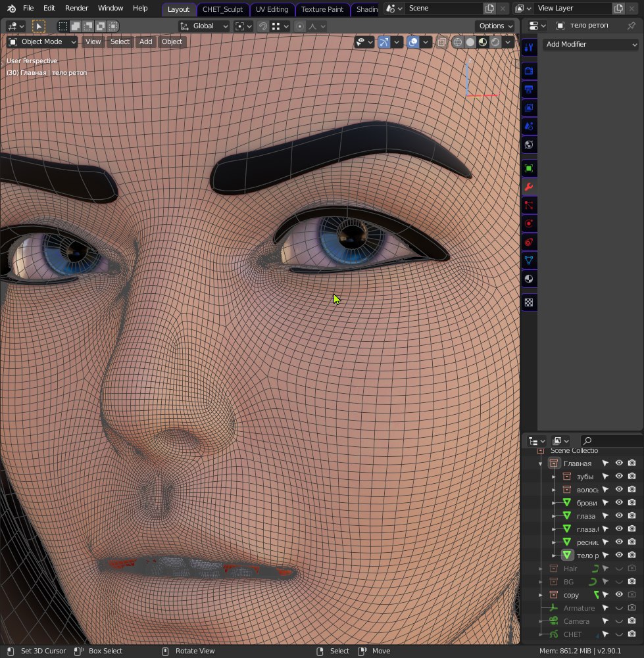Screen dimensions: 644x658
Task: Open the outliner display mode dropdown
Action: tap(560, 440)
